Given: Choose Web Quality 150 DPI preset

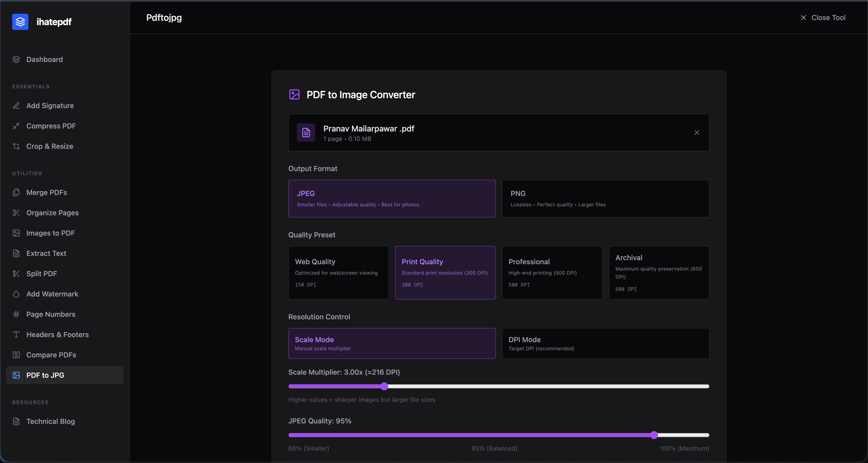Looking at the screenshot, I should tap(338, 273).
